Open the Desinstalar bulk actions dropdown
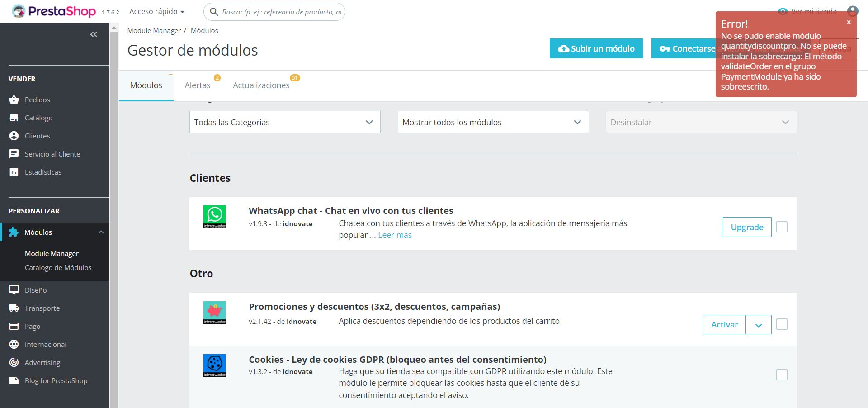Image resolution: width=868 pixels, height=408 pixels. click(701, 122)
